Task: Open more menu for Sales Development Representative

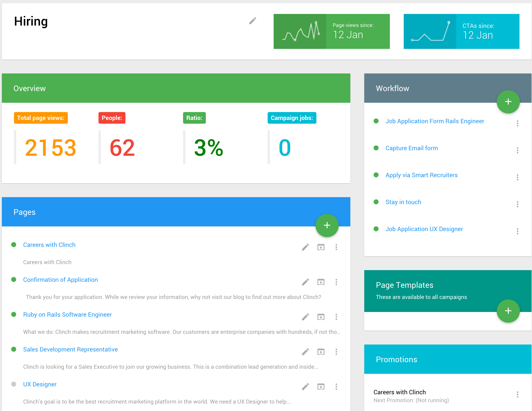Action: click(336, 352)
